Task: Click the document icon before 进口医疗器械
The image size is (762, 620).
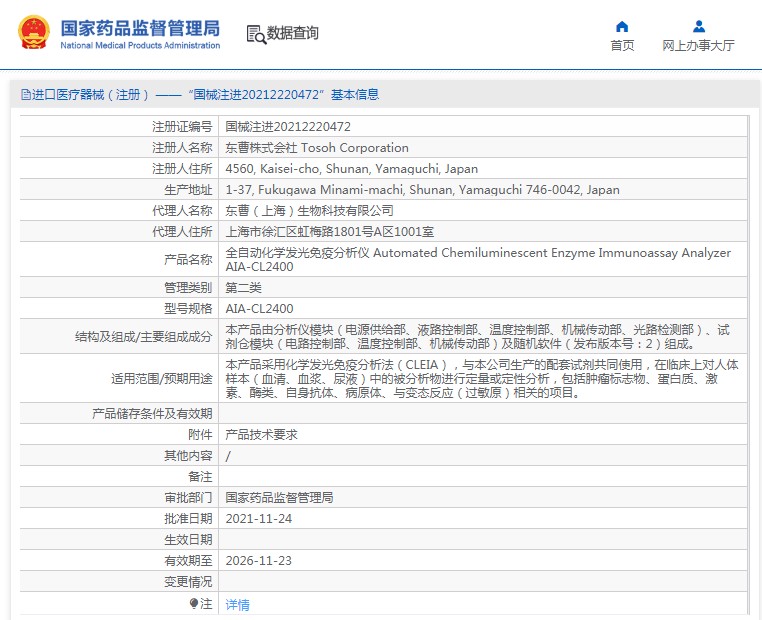Action: [x=25, y=94]
